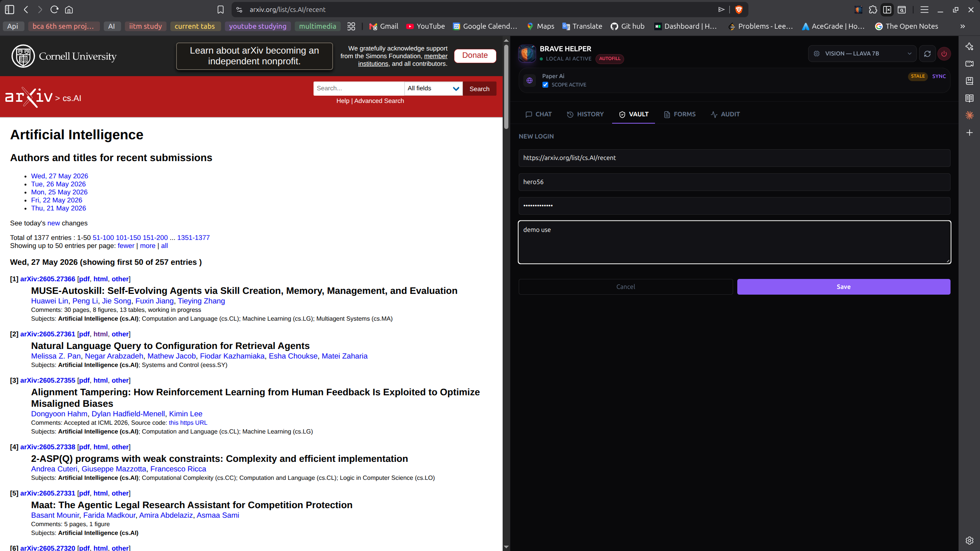
Task: Open the Git hub bookmark
Action: coord(627,26)
